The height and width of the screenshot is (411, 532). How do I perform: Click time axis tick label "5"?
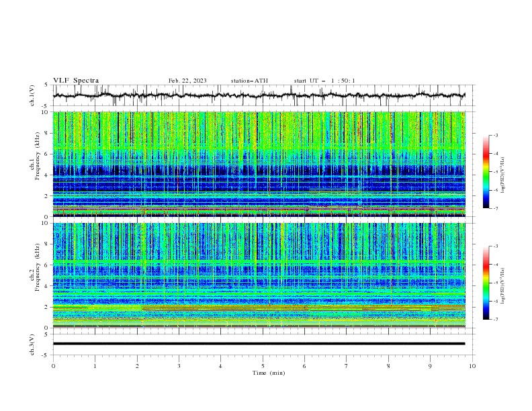[263, 366]
